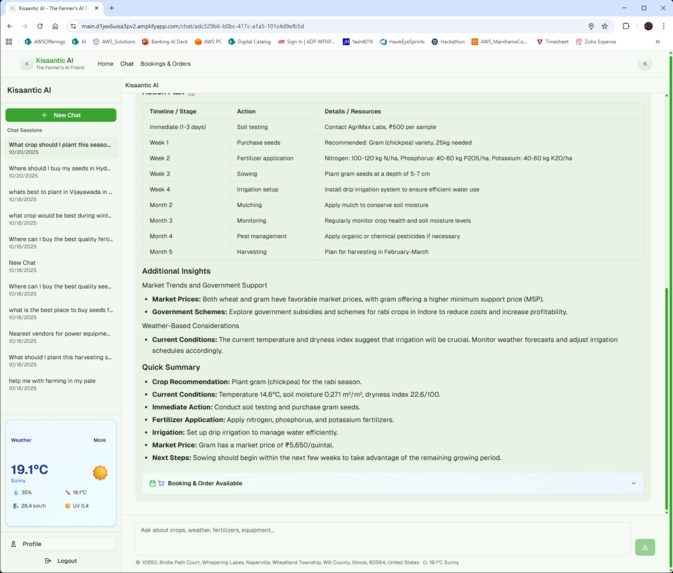Open the 'New Chat' session from 10/18
Image resolution: width=673 pixels, height=573 pixels.
(61, 266)
